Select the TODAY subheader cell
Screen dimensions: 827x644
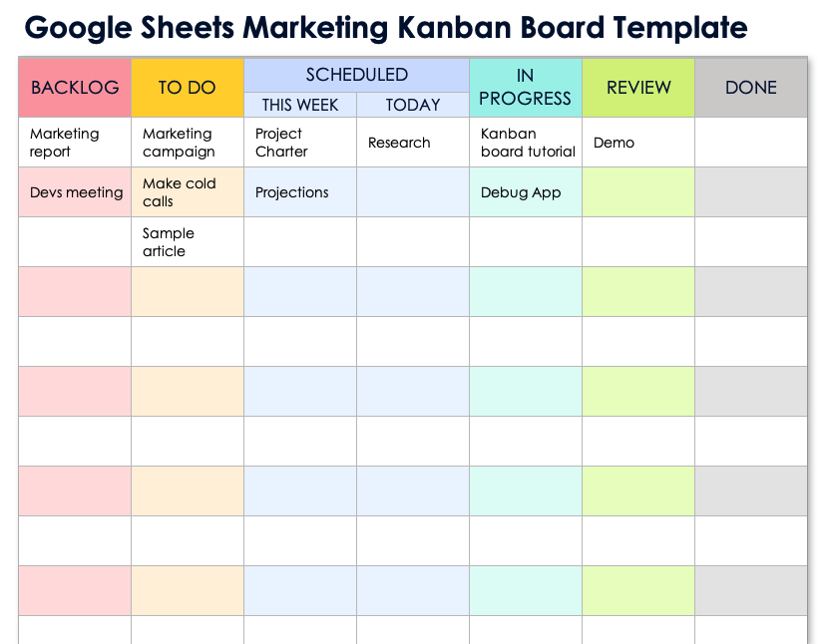413,105
